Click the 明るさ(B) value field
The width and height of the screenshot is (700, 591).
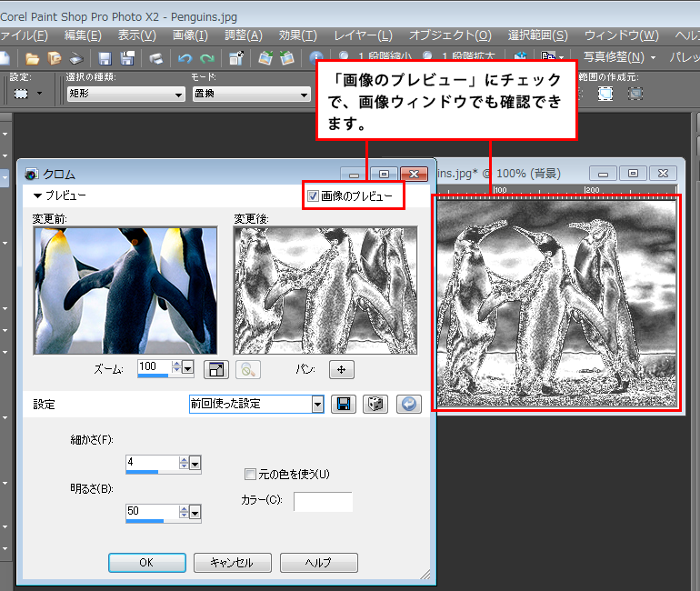click(x=152, y=511)
